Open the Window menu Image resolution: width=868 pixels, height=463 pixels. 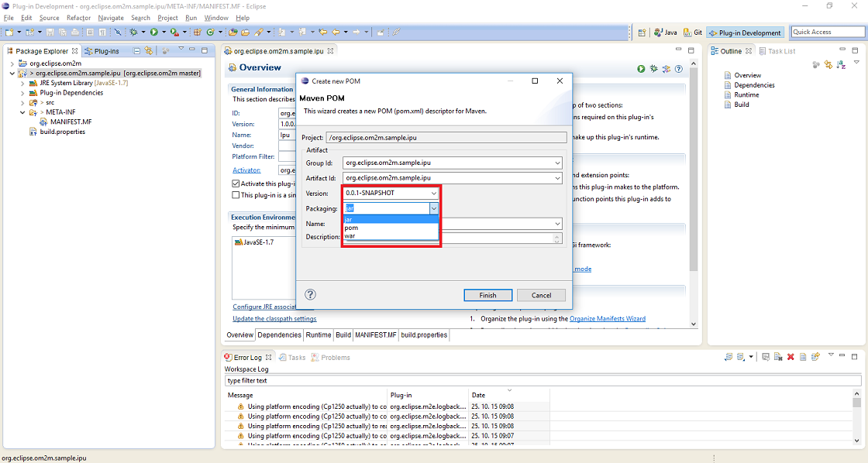tap(216, 18)
